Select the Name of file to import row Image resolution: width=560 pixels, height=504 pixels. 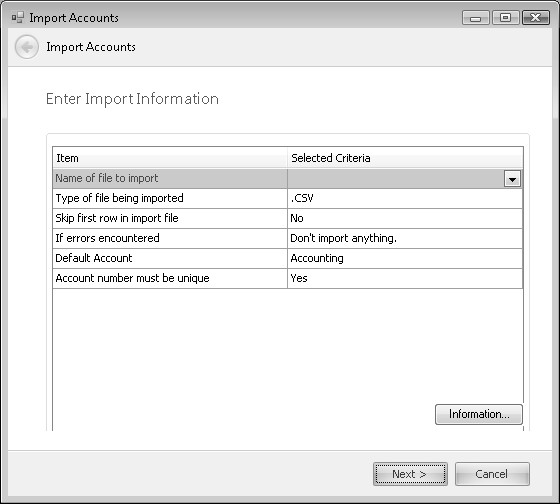[288, 179]
